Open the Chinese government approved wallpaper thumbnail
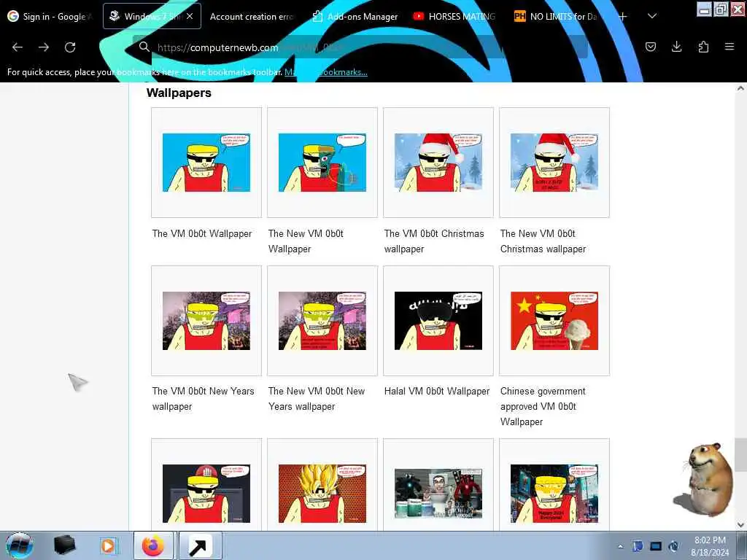 point(554,321)
